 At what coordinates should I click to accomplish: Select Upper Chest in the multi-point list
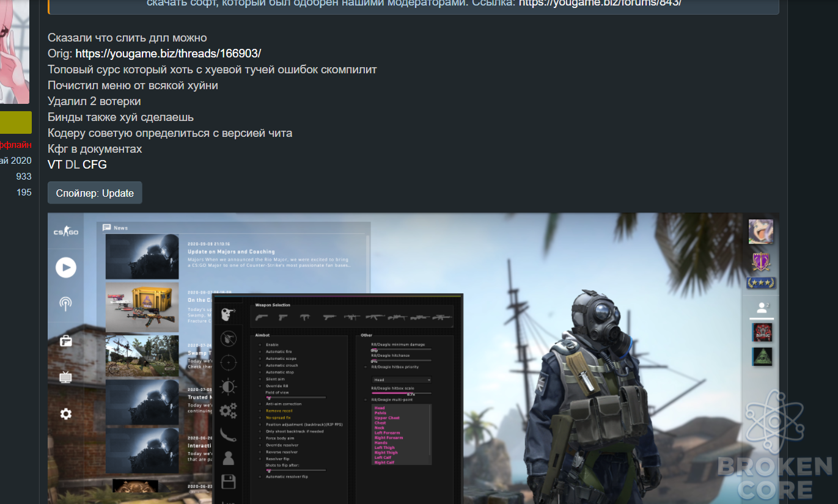point(387,418)
